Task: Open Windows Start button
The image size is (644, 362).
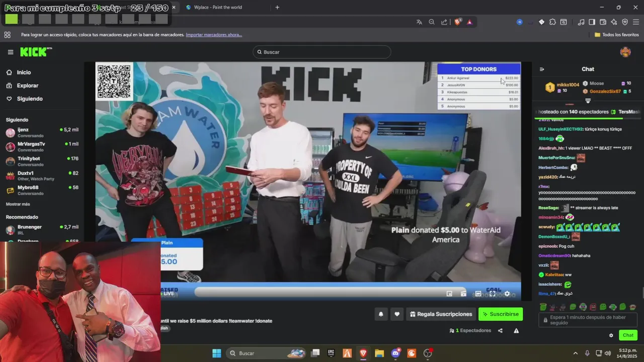Action: 216,353
